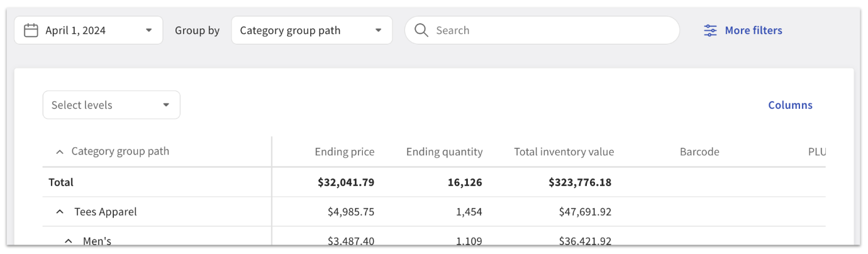This screenshot has width=868, height=254.
Task: Click the Tees Apparel row label
Action: tap(105, 212)
